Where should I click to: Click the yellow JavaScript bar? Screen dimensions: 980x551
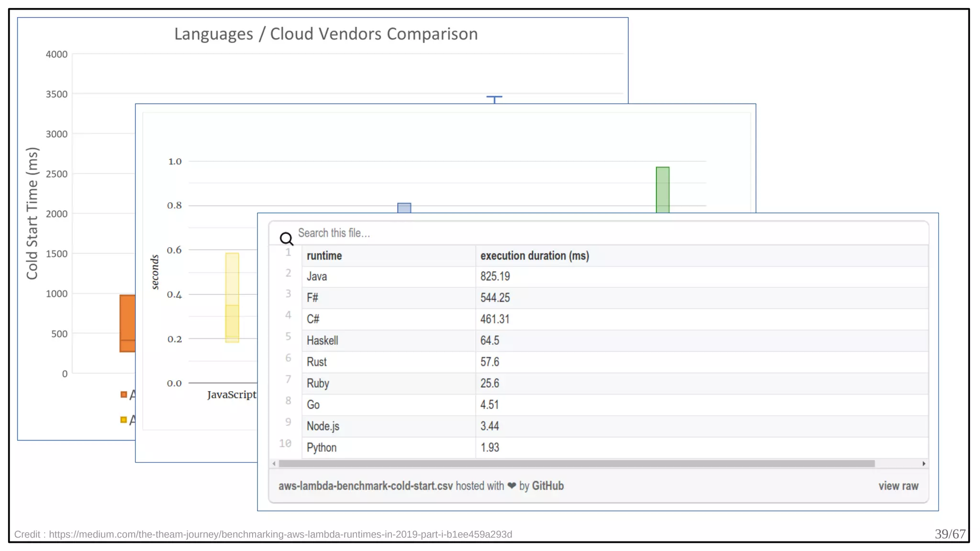232,298
